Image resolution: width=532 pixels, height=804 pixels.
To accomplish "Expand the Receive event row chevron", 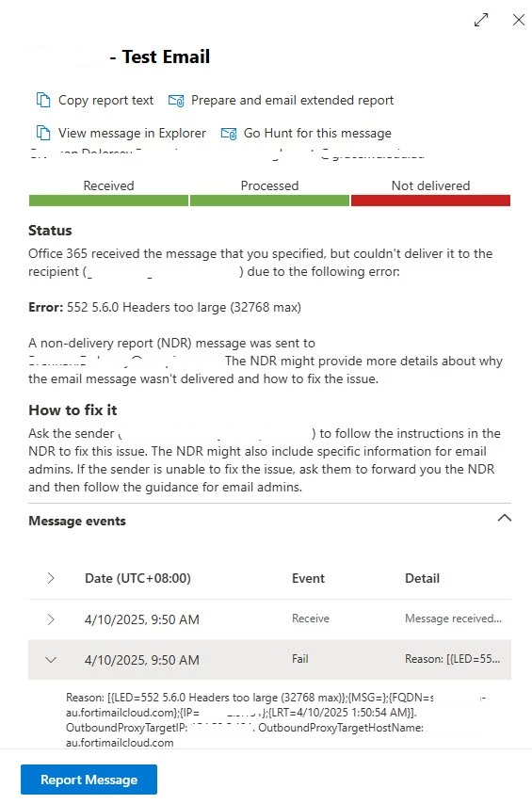I will pyautogui.click(x=51, y=619).
